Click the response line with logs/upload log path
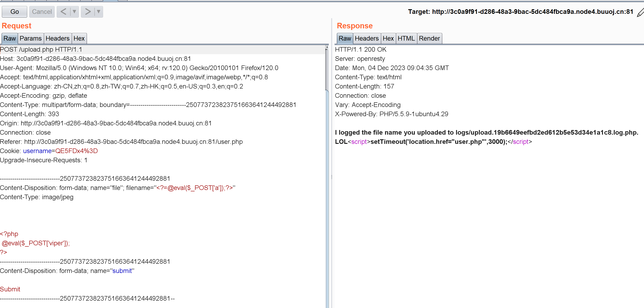Viewport: 644px width, 308px height. [487, 133]
